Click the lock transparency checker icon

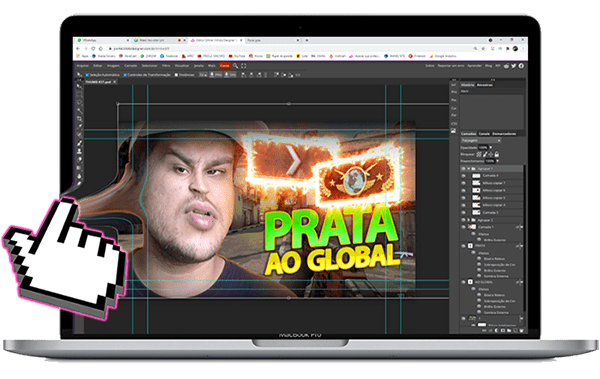click(479, 154)
